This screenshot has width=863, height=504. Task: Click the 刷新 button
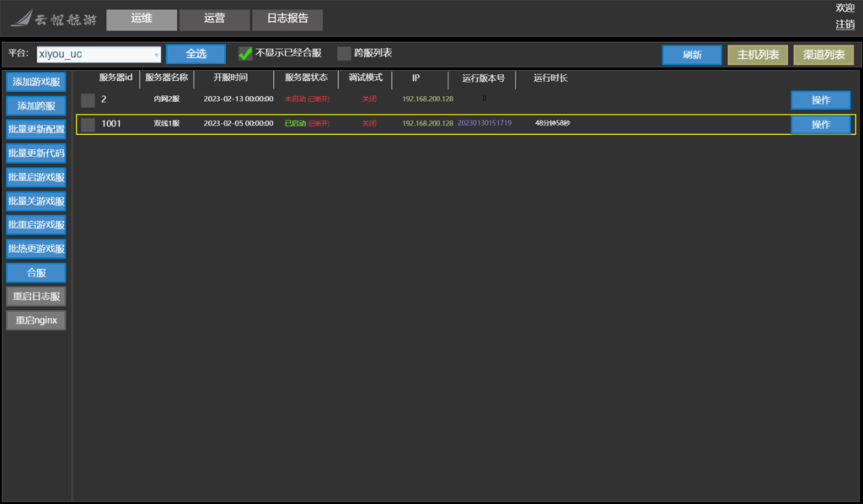pos(691,55)
